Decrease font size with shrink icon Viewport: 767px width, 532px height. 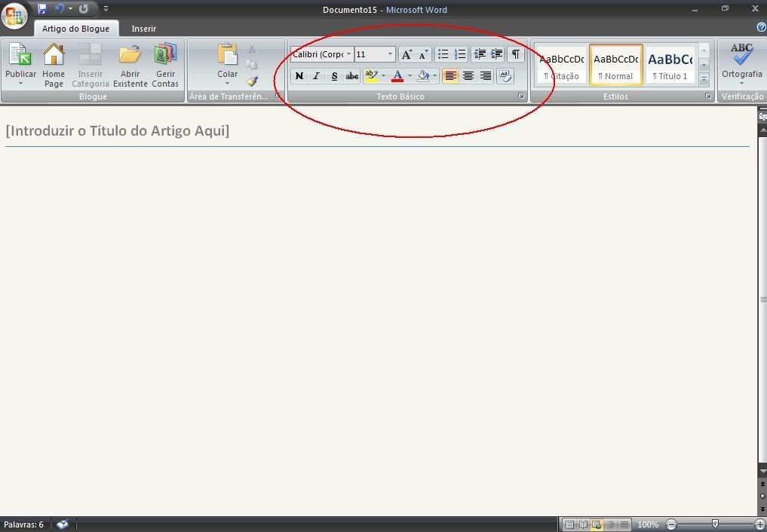423,54
